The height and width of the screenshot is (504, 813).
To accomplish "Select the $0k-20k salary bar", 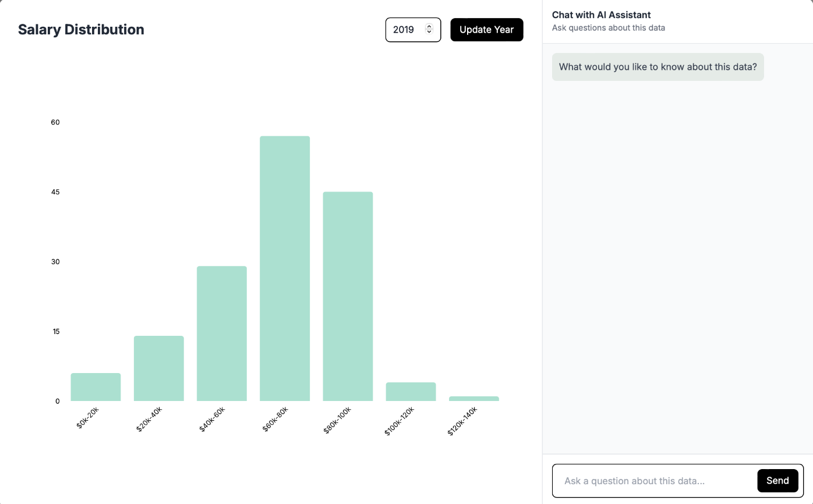I will (x=96, y=387).
